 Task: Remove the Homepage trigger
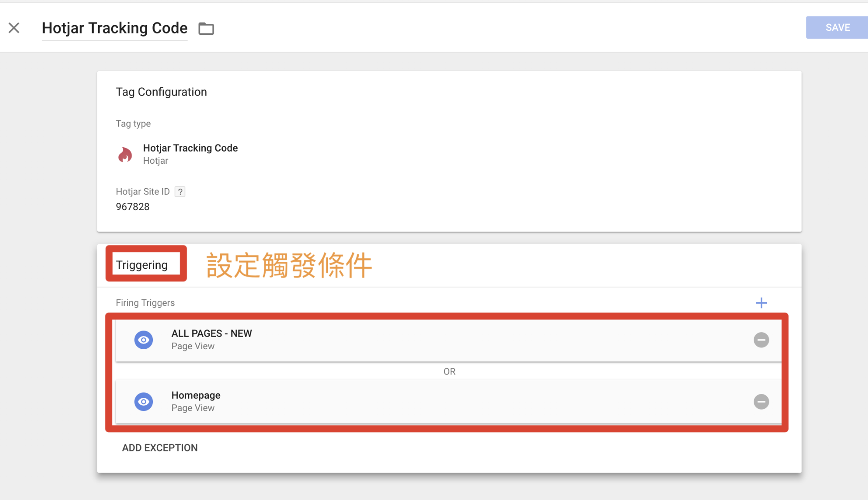pyautogui.click(x=761, y=401)
